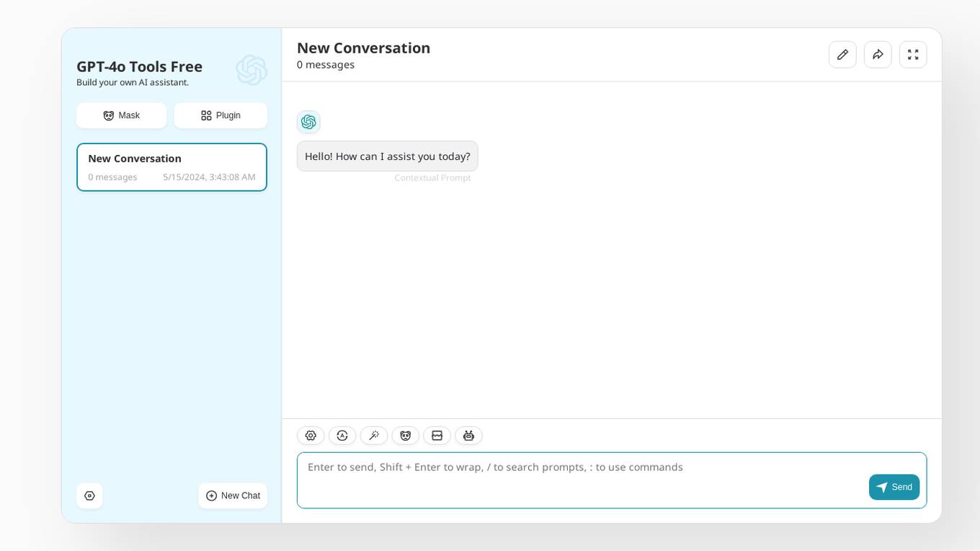Open the prompts magic wand icon
Screen dimensions: 980x551
point(374,436)
